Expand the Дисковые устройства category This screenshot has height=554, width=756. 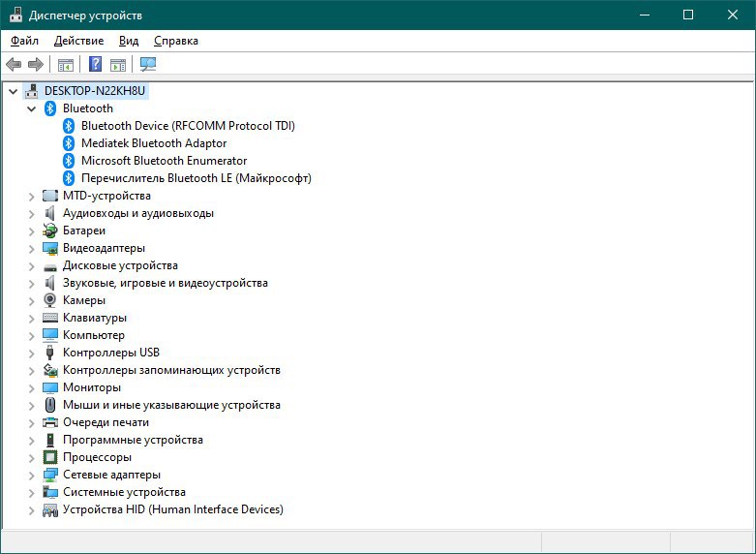pyautogui.click(x=32, y=266)
